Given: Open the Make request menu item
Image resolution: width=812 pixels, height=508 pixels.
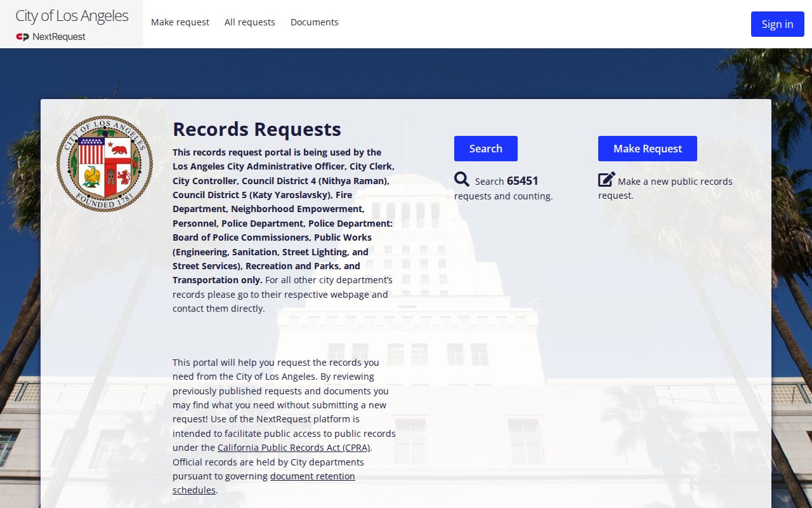Looking at the screenshot, I should (180, 22).
